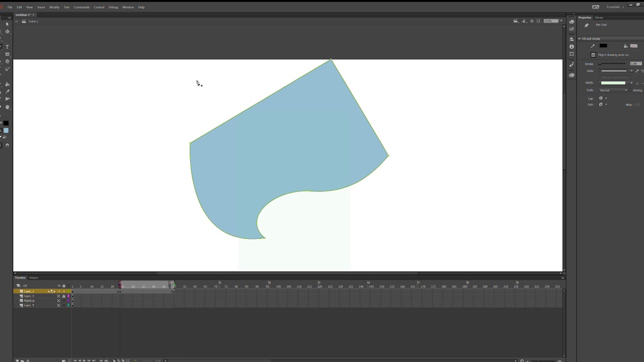Screen dimensions: 644x362
Task: Toggle visibility of Layer_5
Action: point(58,305)
